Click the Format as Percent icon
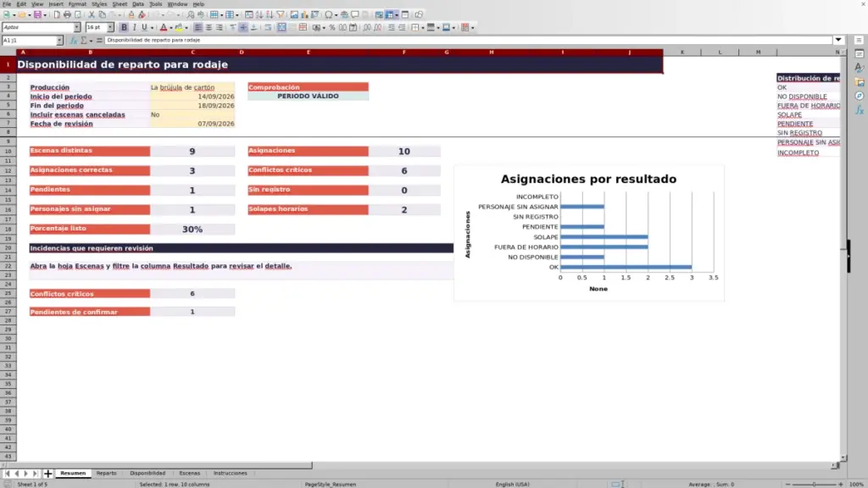Screen dimensions: 868x488 (332, 27)
